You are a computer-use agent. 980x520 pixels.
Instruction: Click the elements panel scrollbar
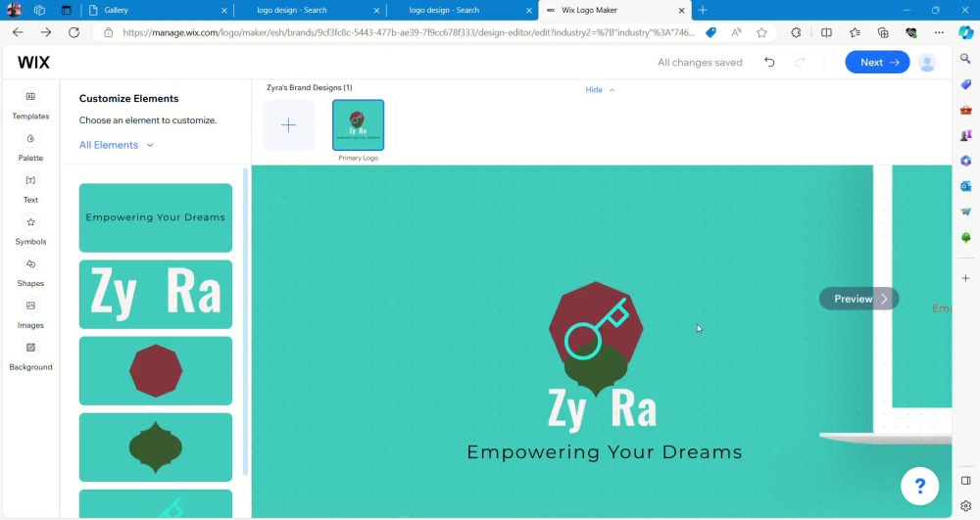point(245,321)
